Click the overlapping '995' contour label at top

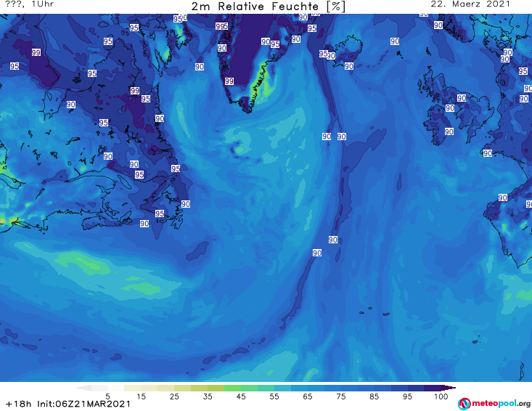[221, 26]
